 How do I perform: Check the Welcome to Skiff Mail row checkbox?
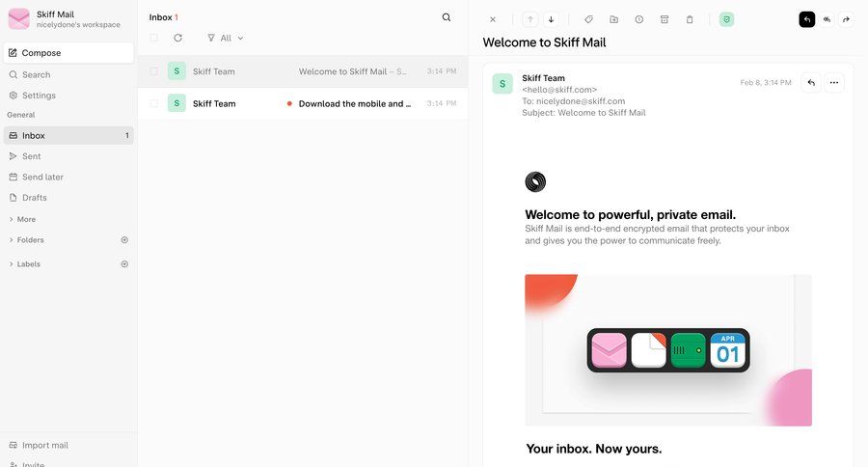click(x=154, y=70)
